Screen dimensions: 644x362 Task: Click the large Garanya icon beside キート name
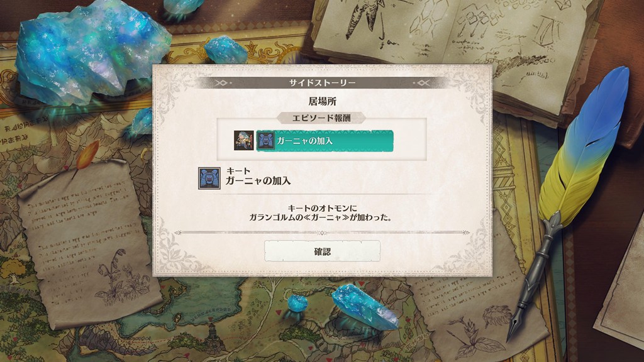point(209,178)
